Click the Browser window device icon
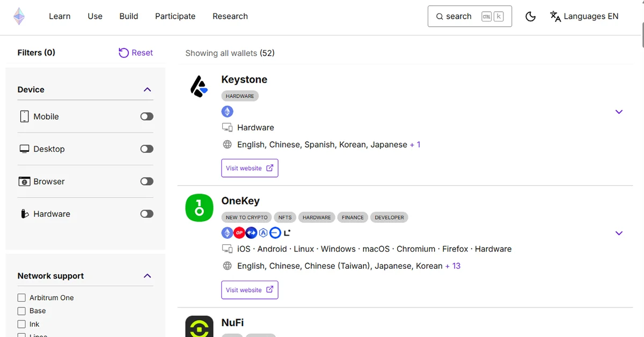 [24, 181]
